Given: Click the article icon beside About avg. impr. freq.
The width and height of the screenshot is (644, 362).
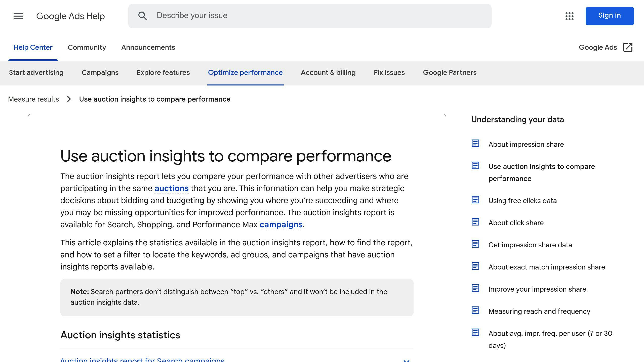Looking at the screenshot, I should (475, 333).
